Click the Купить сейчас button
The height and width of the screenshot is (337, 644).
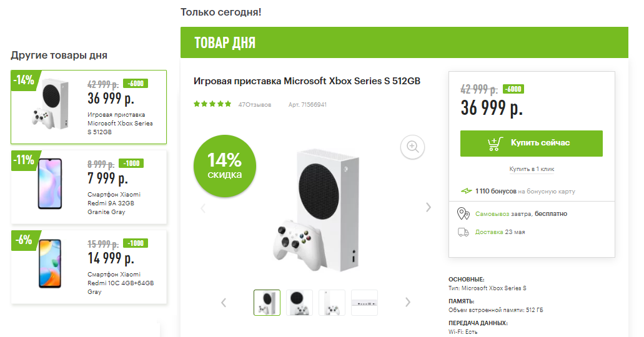(x=532, y=144)
